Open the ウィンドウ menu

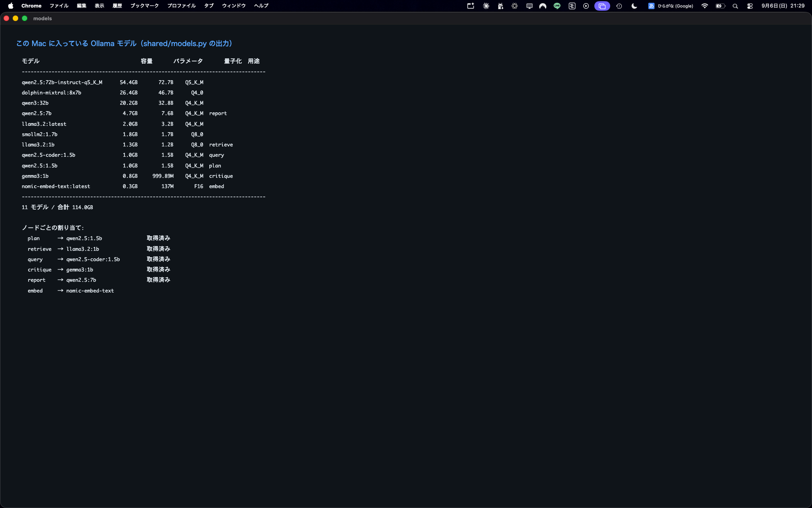[234, 6]
